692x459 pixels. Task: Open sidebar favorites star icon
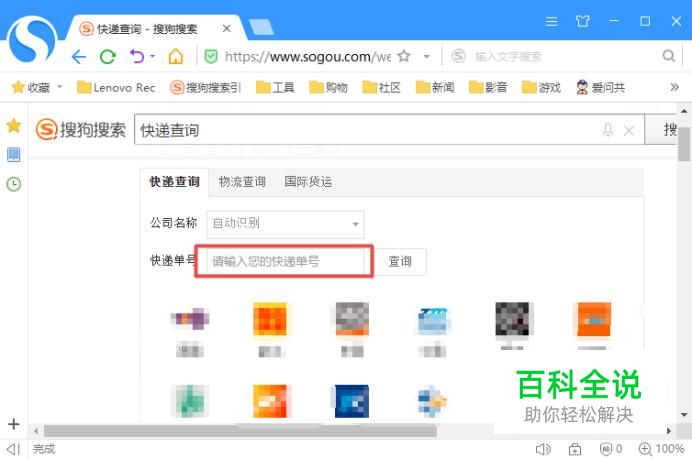pyautogui.click(x=14, y=125)
